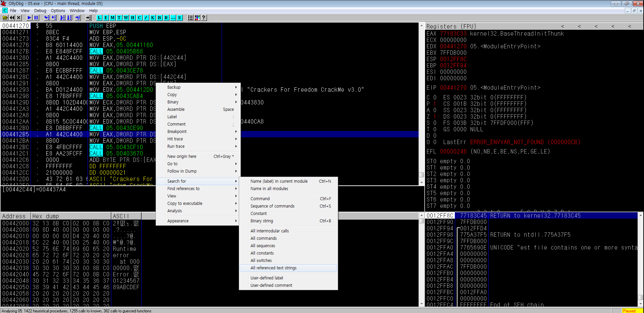The height and width of the screenshot is (313, 644).
Task: Open Executable modules with E button
Action: [x=106, y=18]
